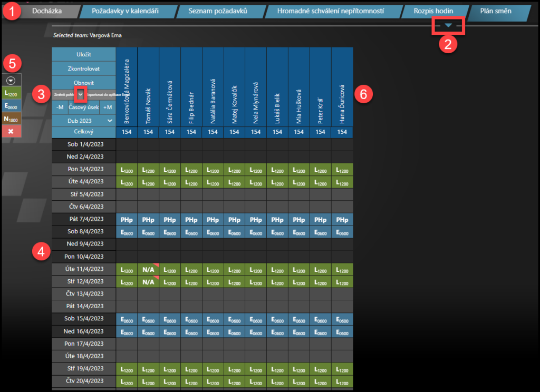The width and height of the screenshot is (540, 392).
Task: Go to previous month with -M
Action: [x=60, y=107]
